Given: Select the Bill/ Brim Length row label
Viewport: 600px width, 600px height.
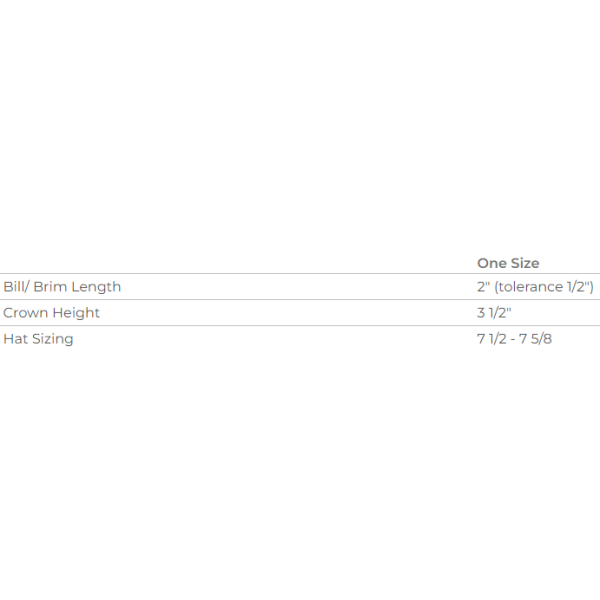Looking at the screenshot, I should pyautogui.click(x=62, y=287).
